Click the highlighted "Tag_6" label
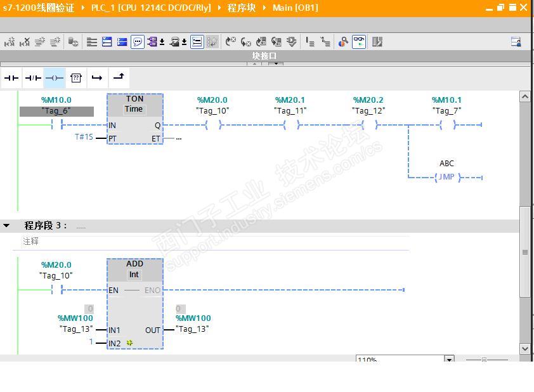 56,111
